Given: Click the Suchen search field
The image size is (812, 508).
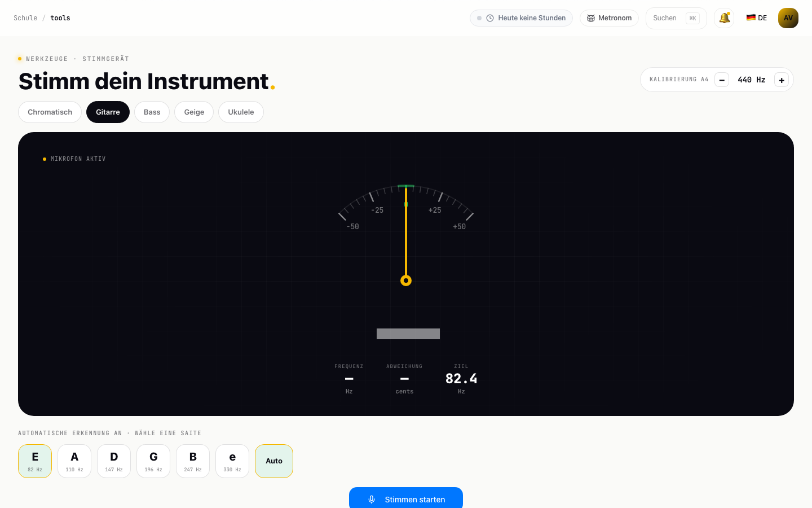Looking at the screenshot, I should 676,18.
